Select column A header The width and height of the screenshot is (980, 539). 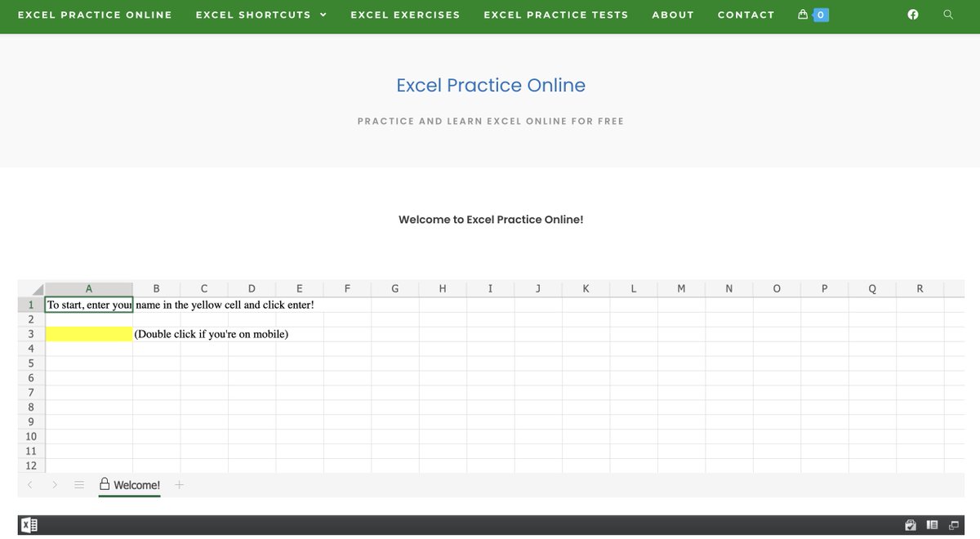tap(89, 288)
